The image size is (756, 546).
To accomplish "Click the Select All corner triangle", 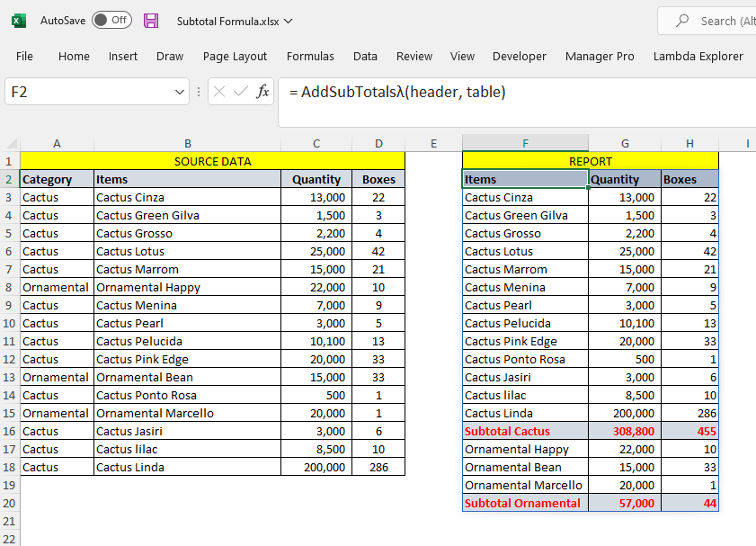I will tap(10, 144).
